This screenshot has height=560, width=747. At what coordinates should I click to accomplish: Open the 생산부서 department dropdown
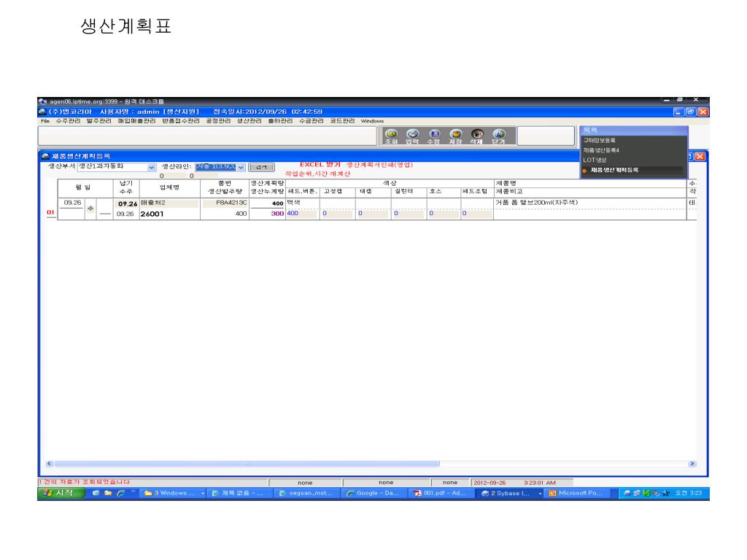point(151,167)
